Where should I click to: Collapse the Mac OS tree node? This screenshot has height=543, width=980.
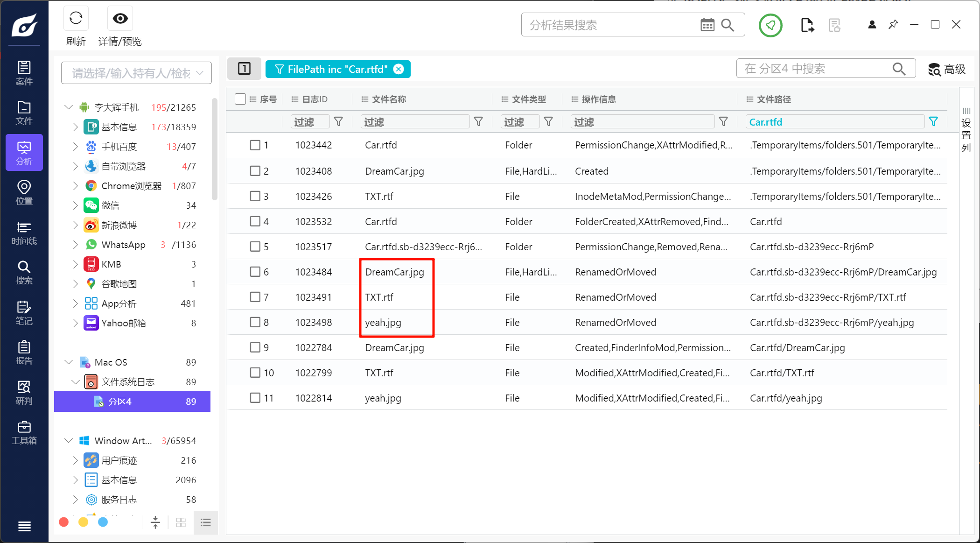pyautogui.click(x=69, y=362)
